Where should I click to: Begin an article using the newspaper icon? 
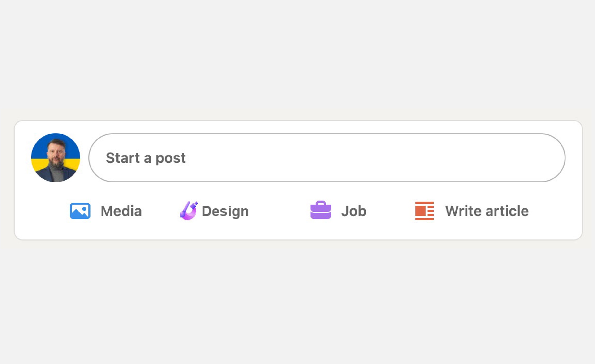pos(424,211)
